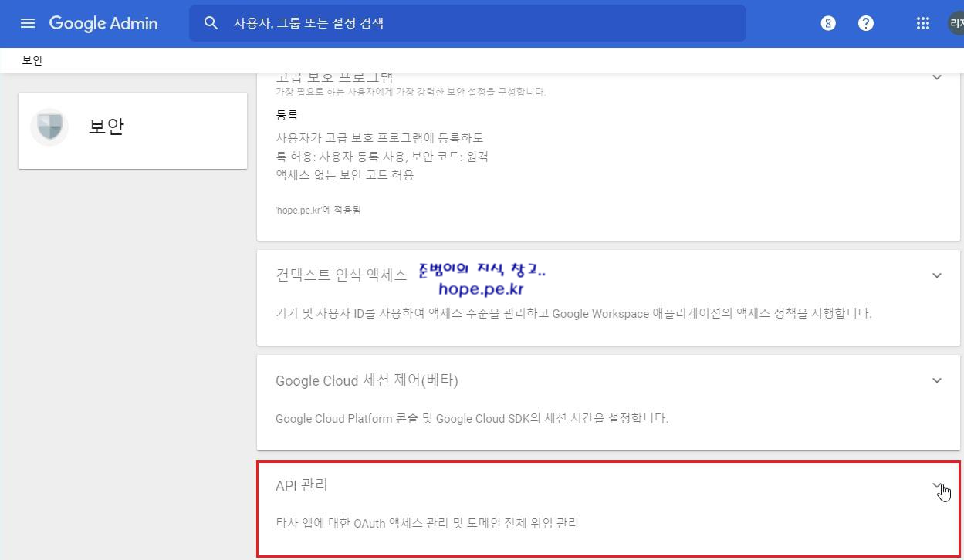Viewport: 964px width, 560px height.
Task: Click the shield security icon
Action: (x=49, y=127)
